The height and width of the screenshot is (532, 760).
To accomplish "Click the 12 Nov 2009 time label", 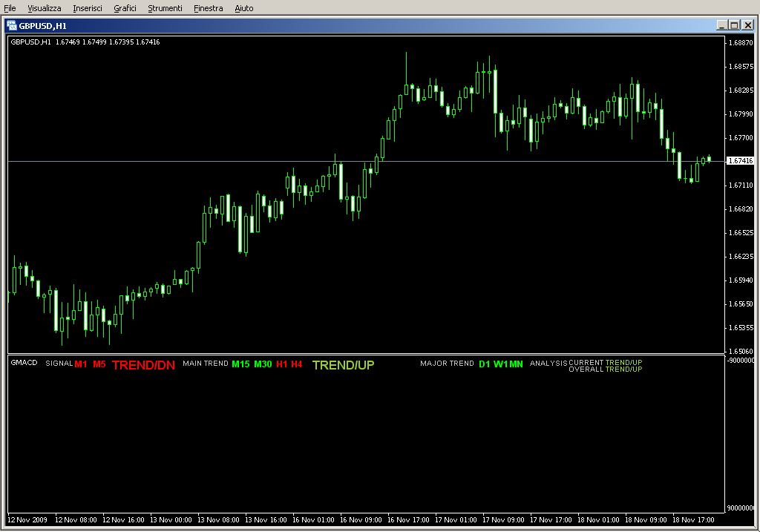I will pyautogui.click(x=27, y=520).
